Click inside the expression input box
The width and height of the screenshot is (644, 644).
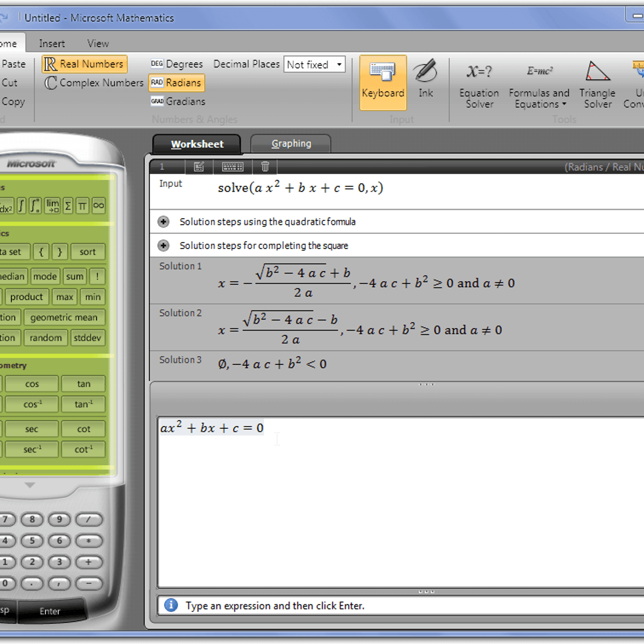(x=401, y=502)
